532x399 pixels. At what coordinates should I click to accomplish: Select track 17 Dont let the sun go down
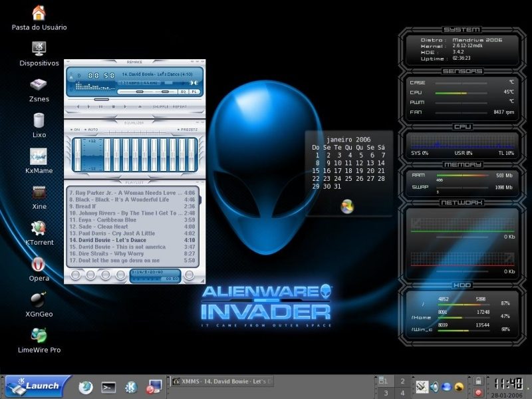tap(132, 261)
